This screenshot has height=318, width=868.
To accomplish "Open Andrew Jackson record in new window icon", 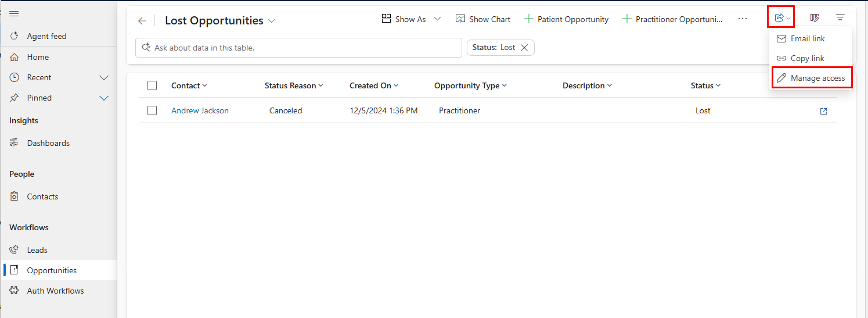I will pyautogui.click(x=823, y=111).
